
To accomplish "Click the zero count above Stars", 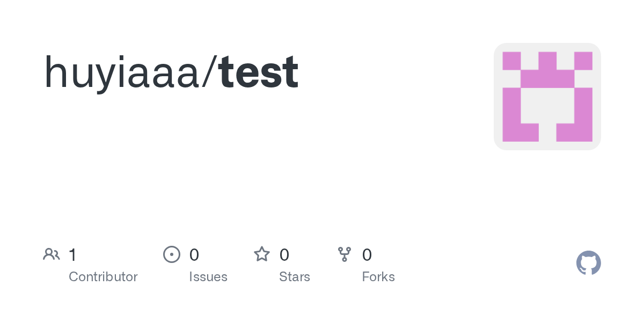I will point(284,254).
